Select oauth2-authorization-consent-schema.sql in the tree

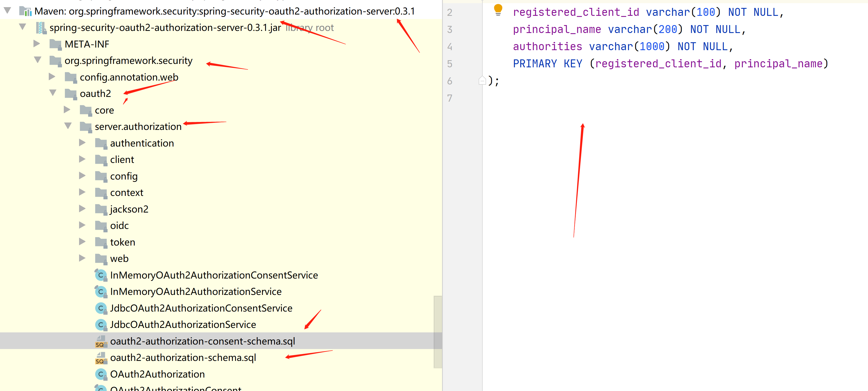click(202, 341)
